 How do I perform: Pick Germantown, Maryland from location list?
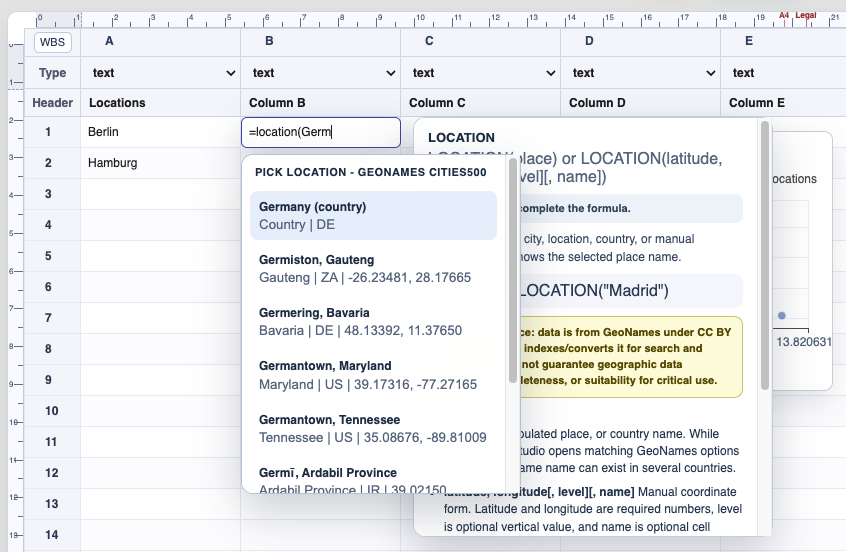(373, 374)
